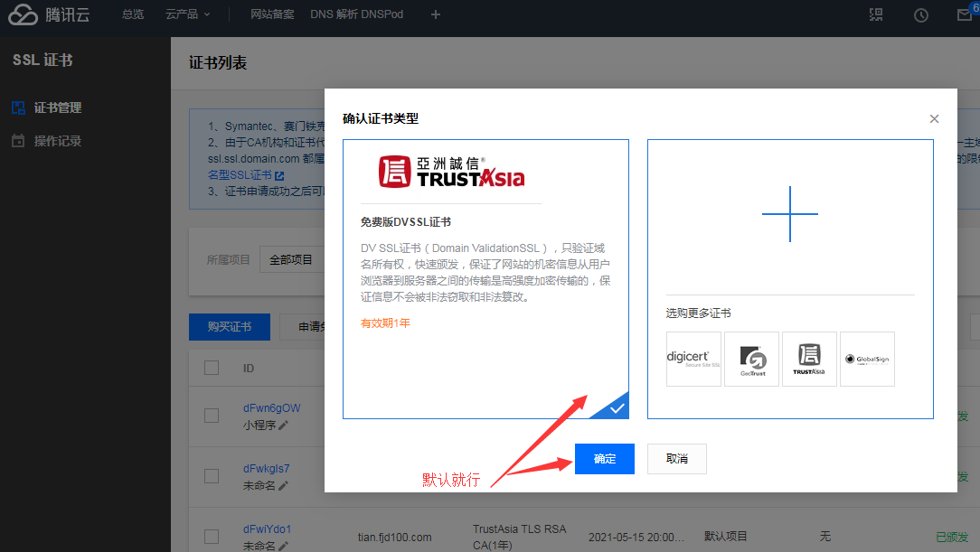Select the DigiCert certificate brand
Image resolution: width=980 pixels, height=552 pixels.
pyautogui.click(x=693, y=359)
